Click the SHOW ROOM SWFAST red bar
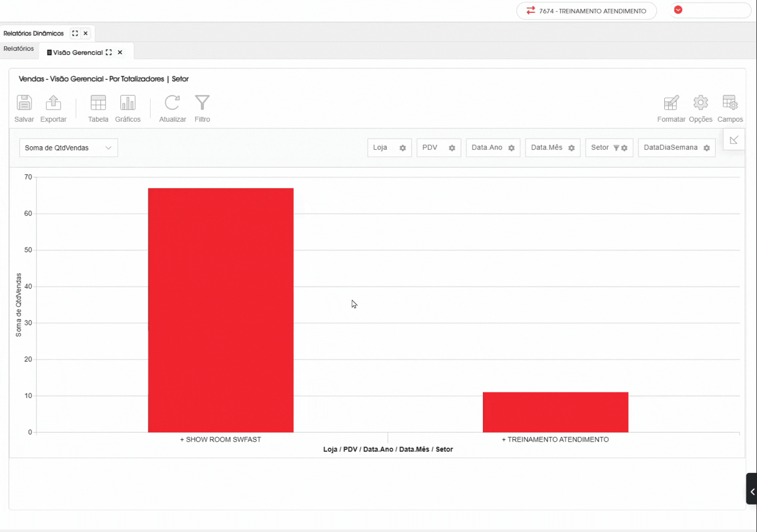This screenshot has height=532, width=757. pyautogui.click(x=221, y=310)
